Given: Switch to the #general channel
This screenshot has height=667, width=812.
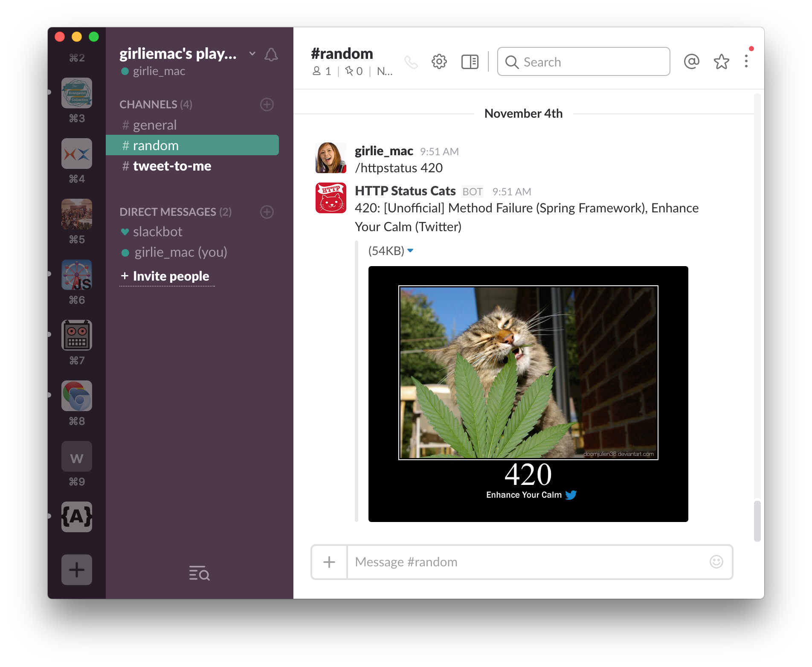Looking at the screenshot, I should click(154, 125).
